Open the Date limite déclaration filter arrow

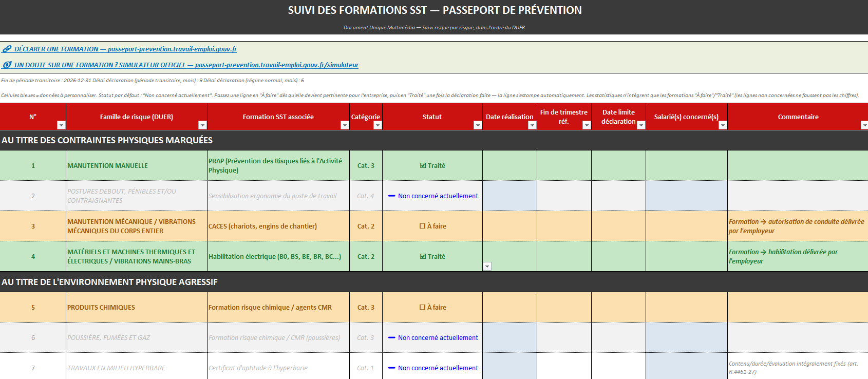coord(641,125)
